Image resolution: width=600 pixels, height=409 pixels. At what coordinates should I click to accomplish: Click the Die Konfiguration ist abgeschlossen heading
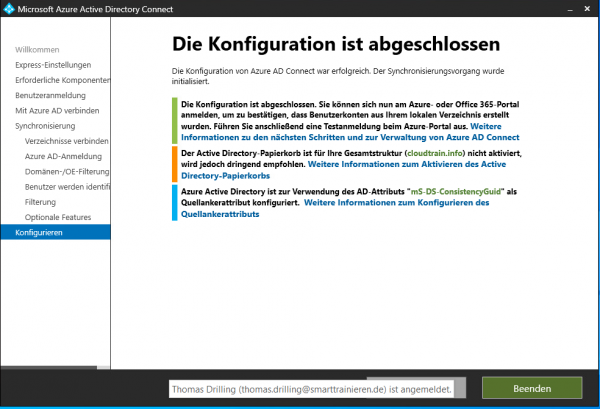click(336, 45)
